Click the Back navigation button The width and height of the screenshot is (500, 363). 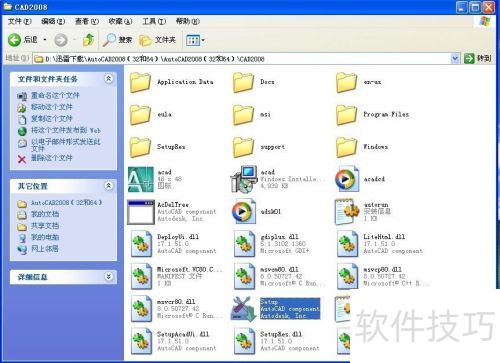[x=22, y=40]
